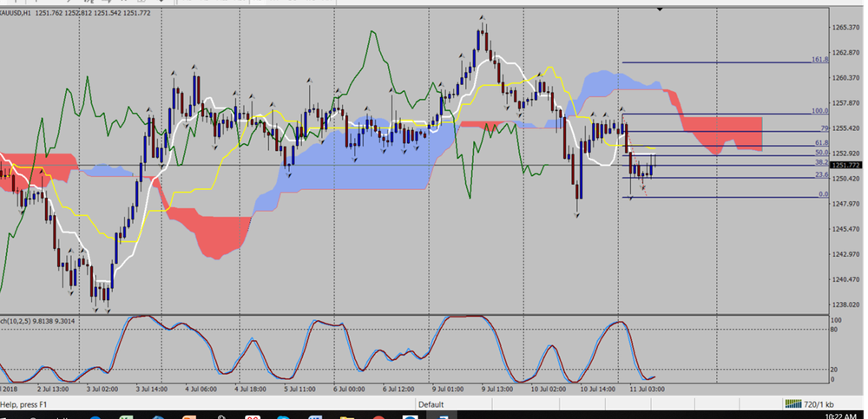Click the 0.0 Fibonacci level label
This screenshot has height=419, width=868.
click(x=824, y=195)
